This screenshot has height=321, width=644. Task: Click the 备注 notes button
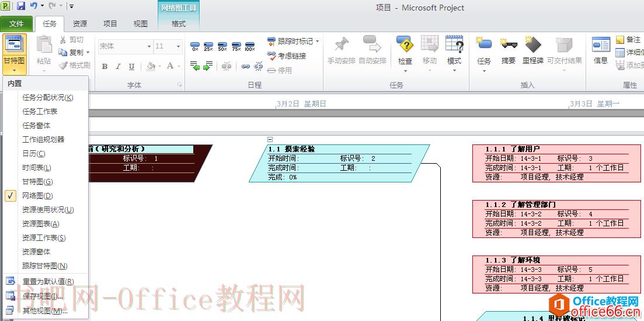628,40
